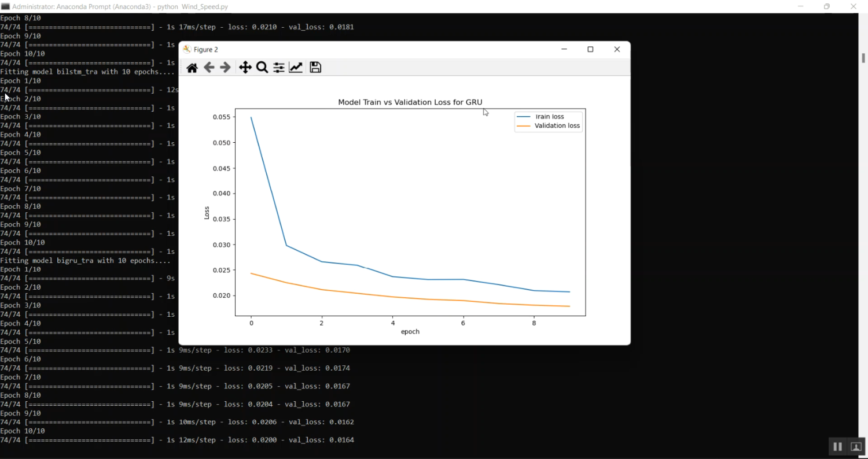Open Edit axis and curve parameters
The width and height of the screenshot is (868, 459).
(x=296, y=68)
